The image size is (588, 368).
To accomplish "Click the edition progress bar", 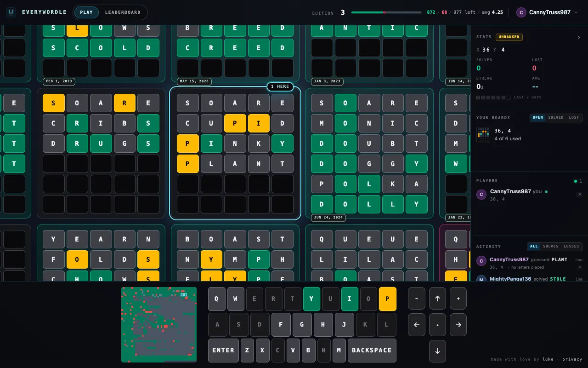I will point(386,12).
